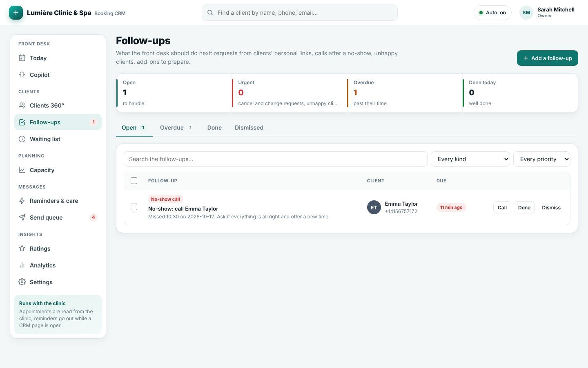Click the Analytics bar chart icon

[22, 265]
